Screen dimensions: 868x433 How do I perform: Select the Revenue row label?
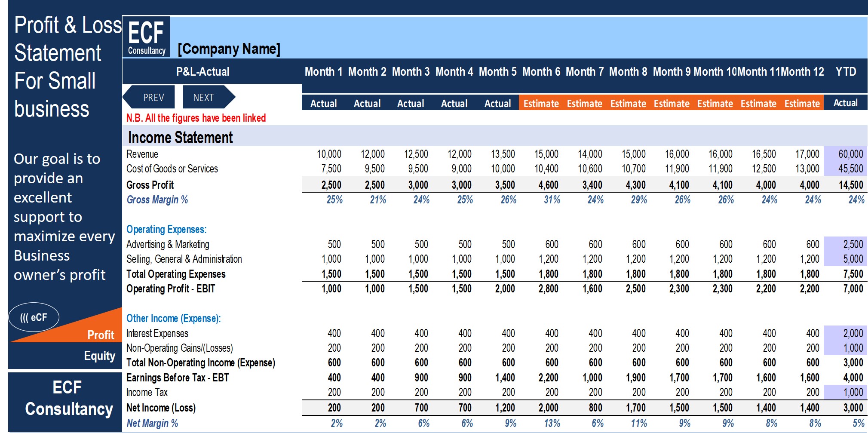pyautogui.click(x=142, y=154)
